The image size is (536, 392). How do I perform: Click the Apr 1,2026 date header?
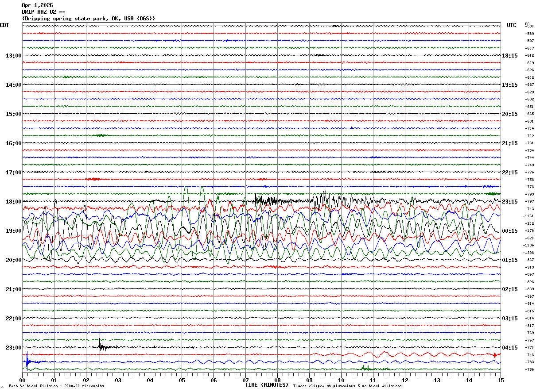click(x=37, y=5)
